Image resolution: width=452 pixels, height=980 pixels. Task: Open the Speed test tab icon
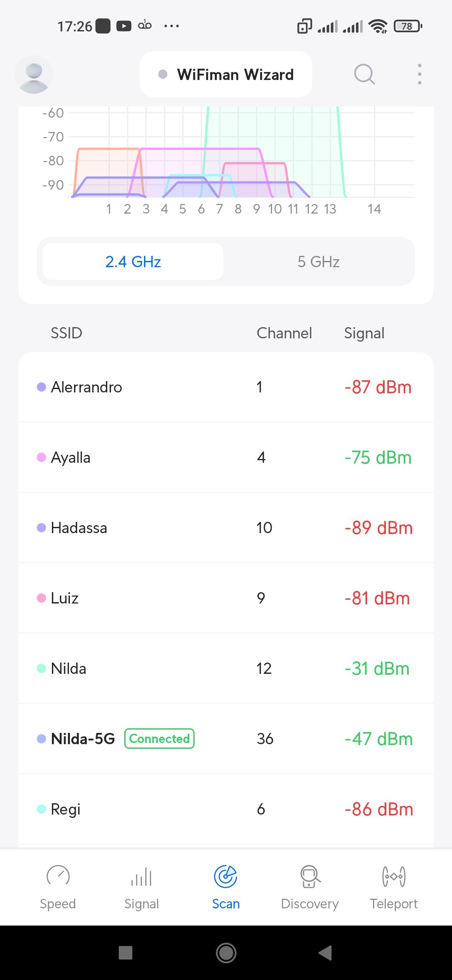(x=58, y=876)
